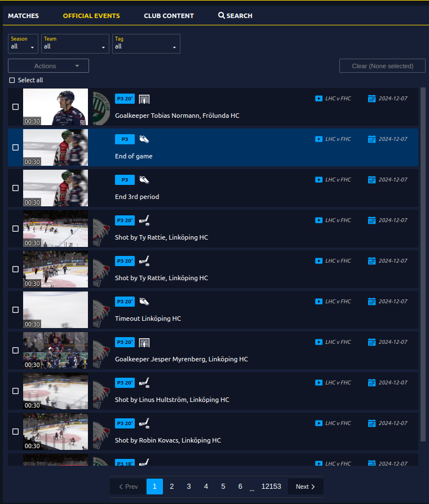Click stick icon in Linus Hultström row
Screen dimensions: 429x504
click(144, 382)
